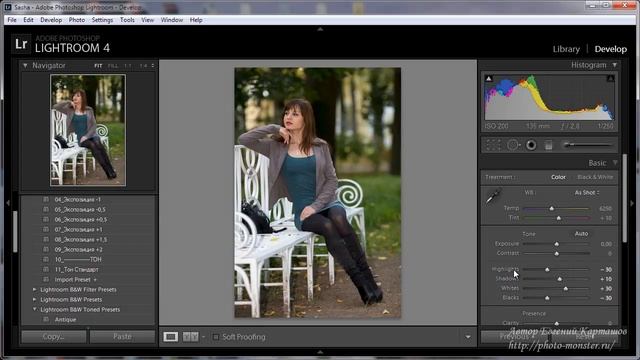Viewport: 640px width, 360px height.
Task: Apply the Antique preset
Action: pos(65,320)
